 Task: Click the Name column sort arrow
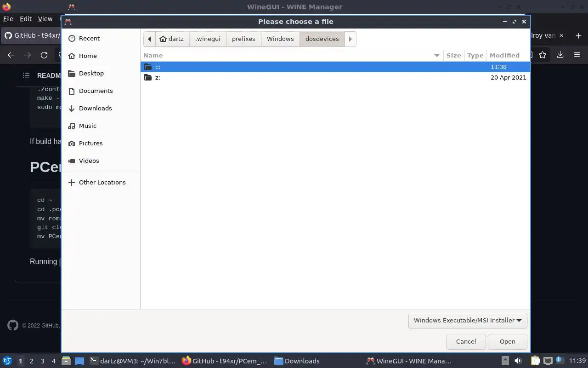click(436, 55)
